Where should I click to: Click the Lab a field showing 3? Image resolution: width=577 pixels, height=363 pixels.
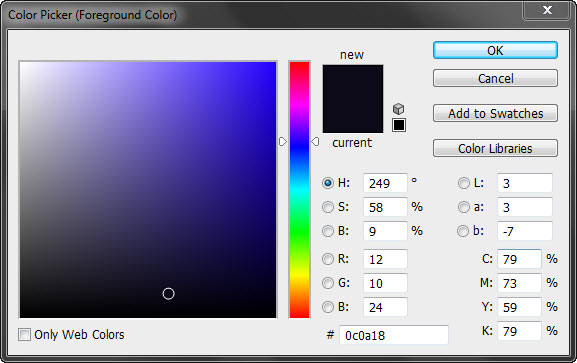[525, 207]
